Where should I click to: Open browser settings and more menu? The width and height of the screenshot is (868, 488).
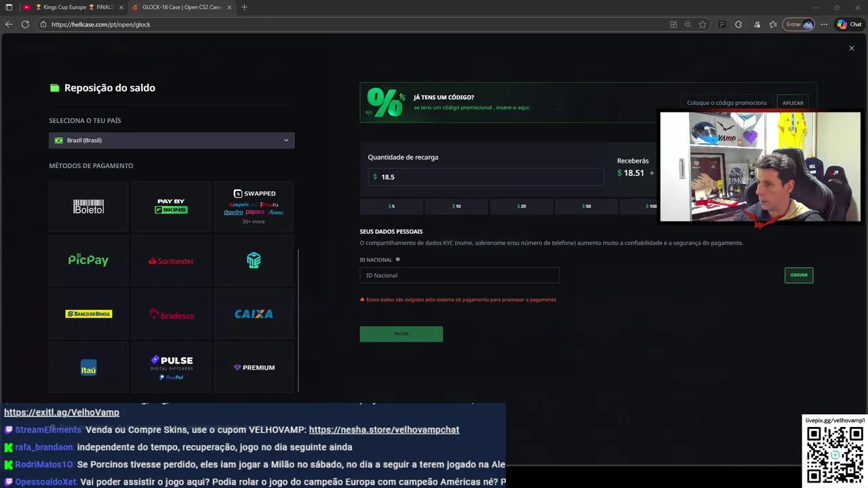(x=824, y=24)
